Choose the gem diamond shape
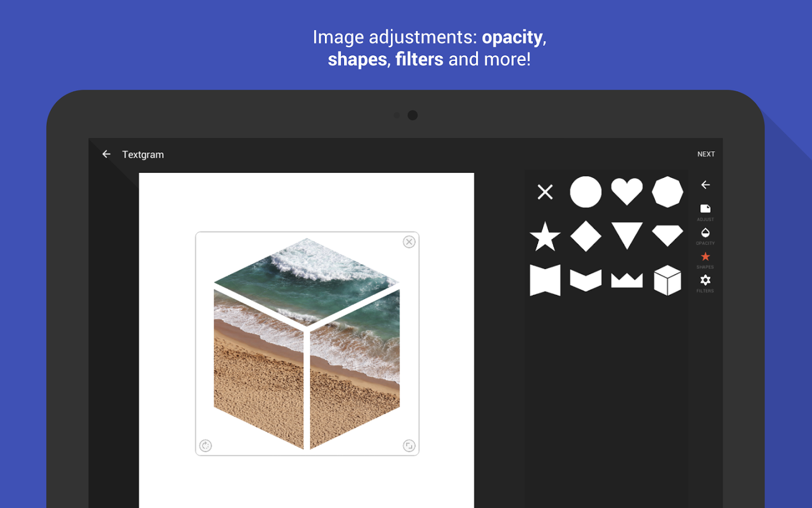The width and height of the screenshot is (812, 508). [668, 236]
